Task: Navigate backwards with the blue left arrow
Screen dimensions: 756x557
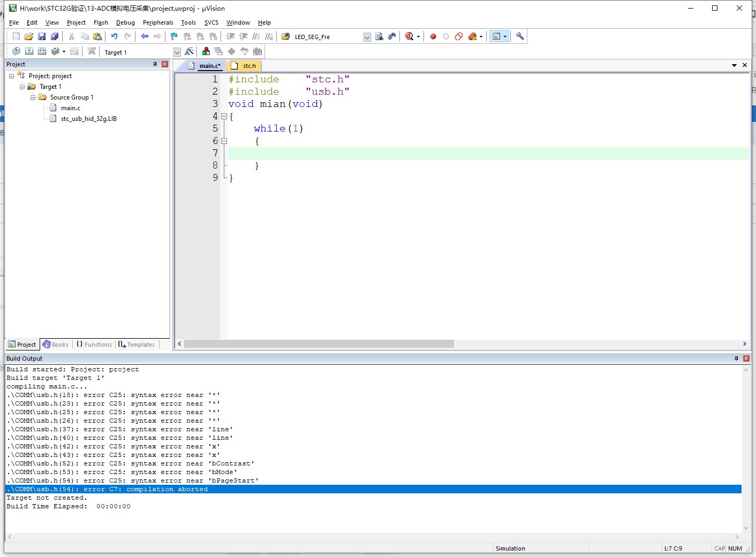Action: [145, 36]
